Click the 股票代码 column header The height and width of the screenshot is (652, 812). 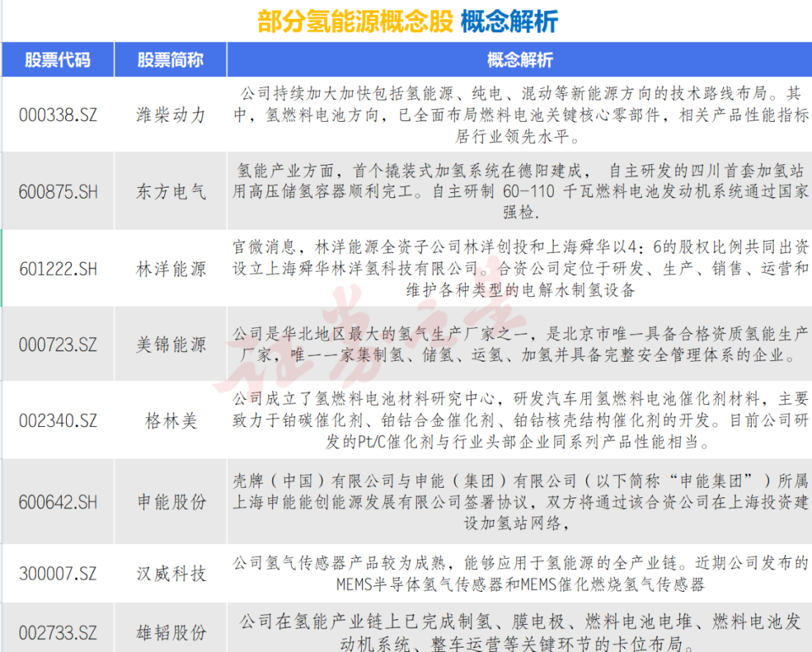point(57,60)
